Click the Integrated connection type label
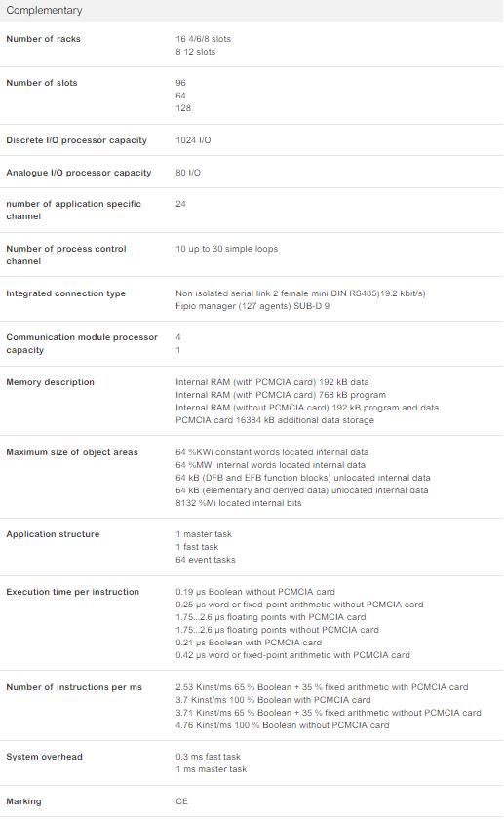This screenshot has width=504, height=820. coord(66,293)
